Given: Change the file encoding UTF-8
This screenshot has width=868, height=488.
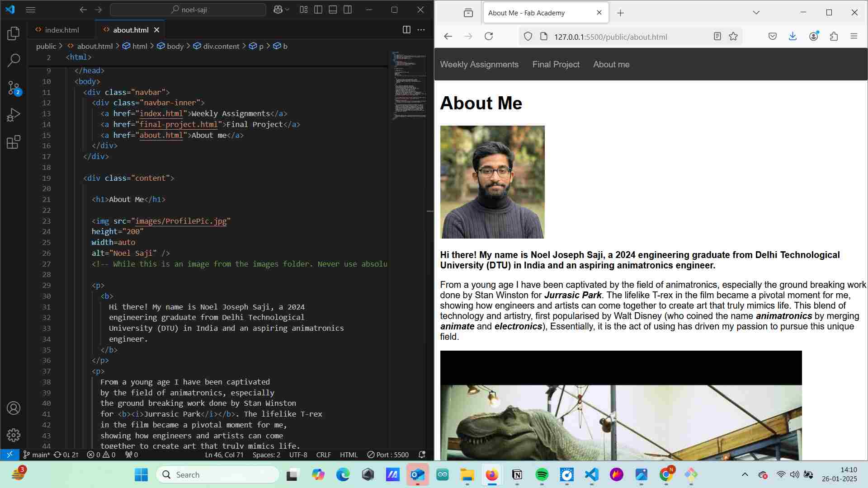Looking at the screenshot, I should (298, 455).
